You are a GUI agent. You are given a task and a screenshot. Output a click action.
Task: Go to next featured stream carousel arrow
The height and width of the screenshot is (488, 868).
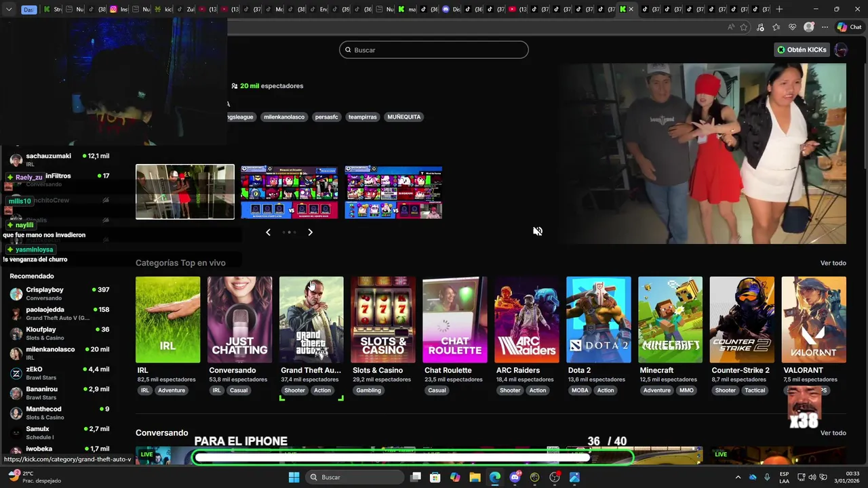[310, 232]
